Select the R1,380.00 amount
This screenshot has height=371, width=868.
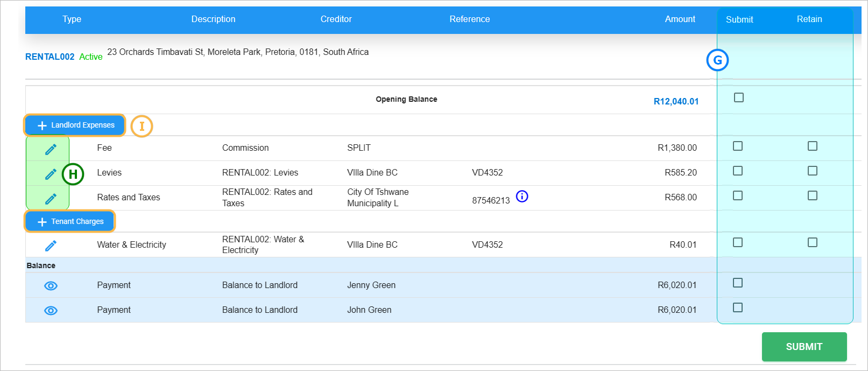click(x=677, y=148)
